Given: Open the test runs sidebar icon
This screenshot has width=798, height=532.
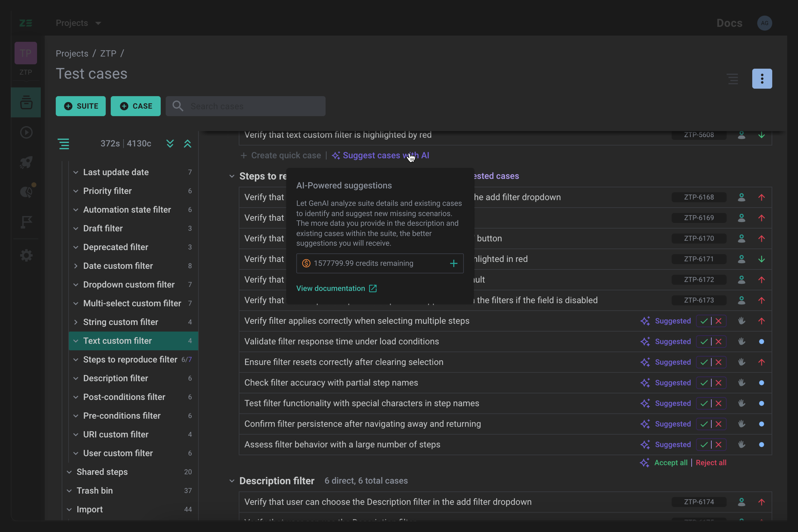Looking at the screenshot, I should click(26, 132).
